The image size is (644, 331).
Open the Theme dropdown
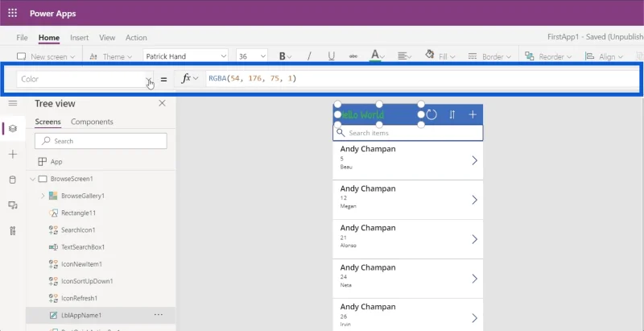pyautogui.click(x=111, y=56)
